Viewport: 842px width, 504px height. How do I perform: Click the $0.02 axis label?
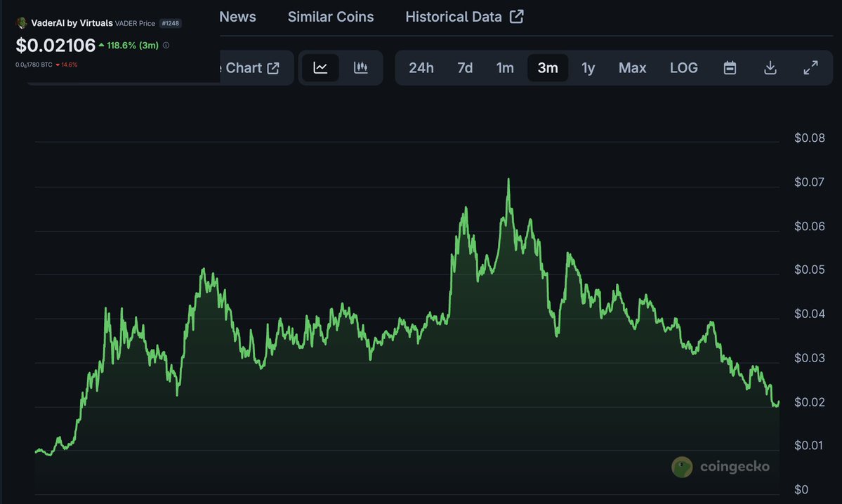[x=809, y=402]
